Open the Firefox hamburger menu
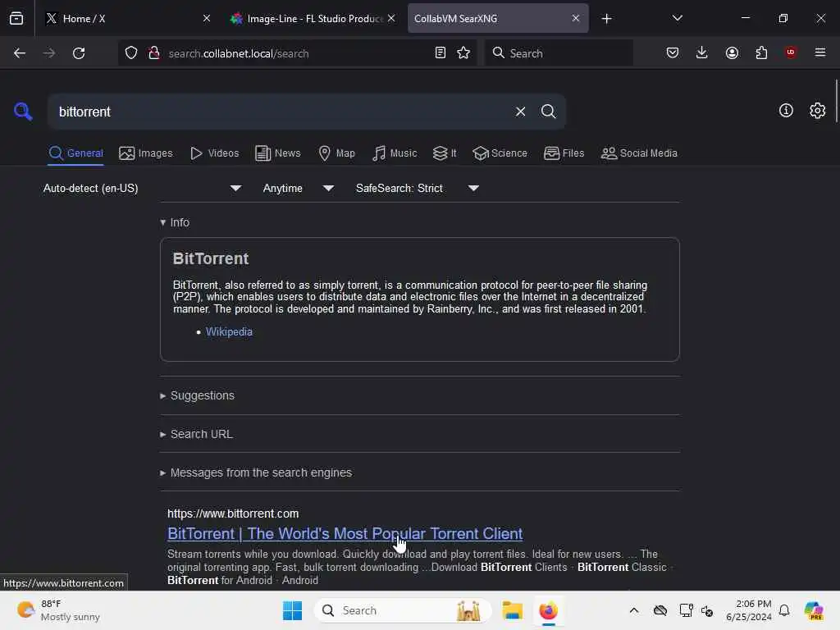This screenshot has width=840, height=630. (x=820, y=52)
